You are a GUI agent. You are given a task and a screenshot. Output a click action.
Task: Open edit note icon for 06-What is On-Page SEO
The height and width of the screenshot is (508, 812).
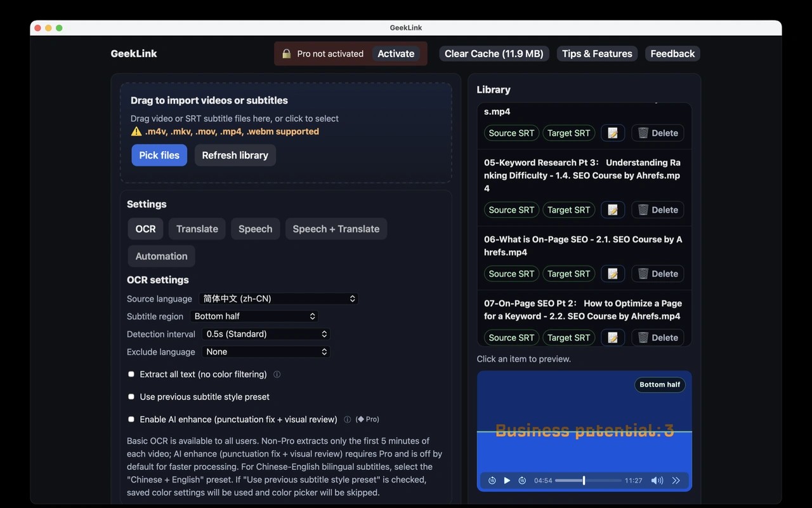[613, 274]
